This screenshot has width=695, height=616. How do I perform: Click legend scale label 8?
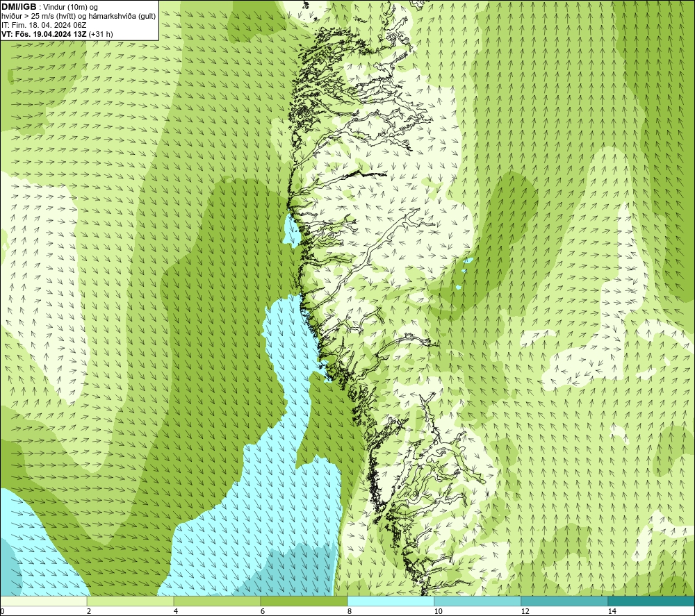tap(350, 611)
